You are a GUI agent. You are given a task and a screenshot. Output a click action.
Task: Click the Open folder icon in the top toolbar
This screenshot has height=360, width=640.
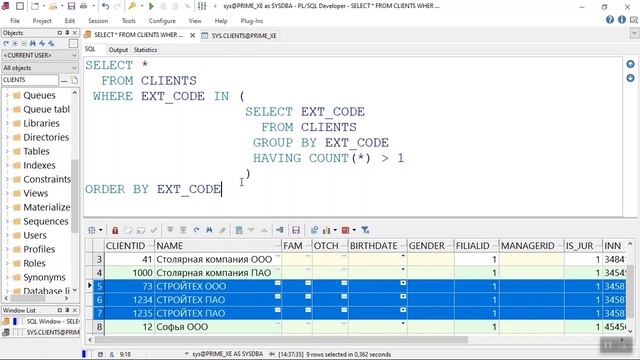pos(53,6)
